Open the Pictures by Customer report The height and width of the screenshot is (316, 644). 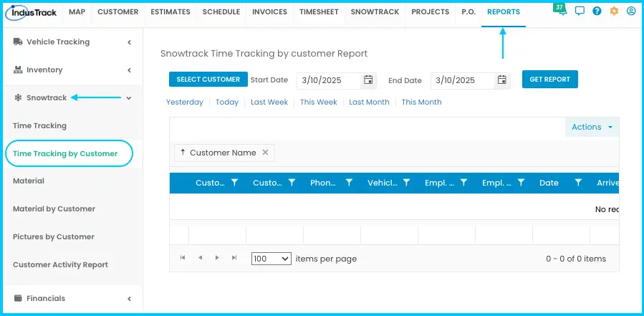tap(54, 236)
